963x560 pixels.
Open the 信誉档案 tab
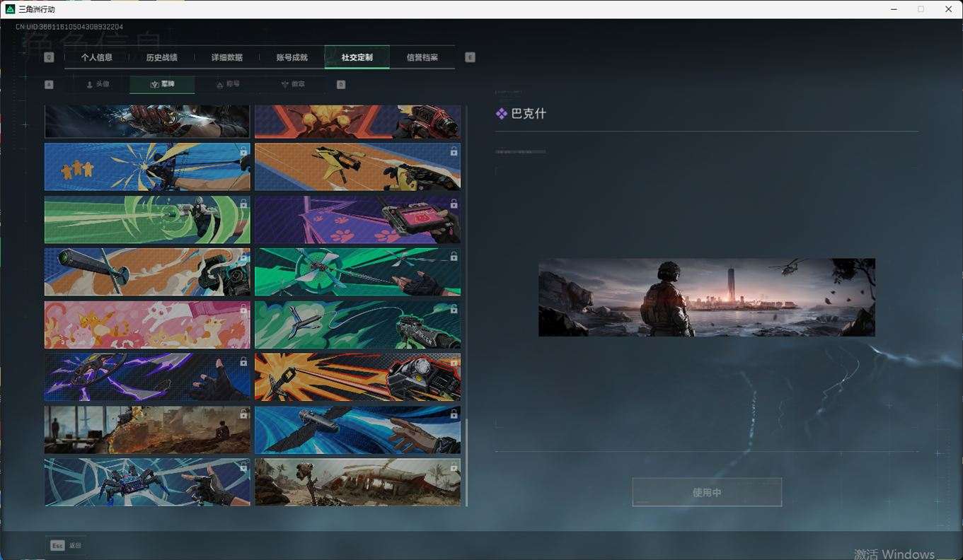point(422,57)
